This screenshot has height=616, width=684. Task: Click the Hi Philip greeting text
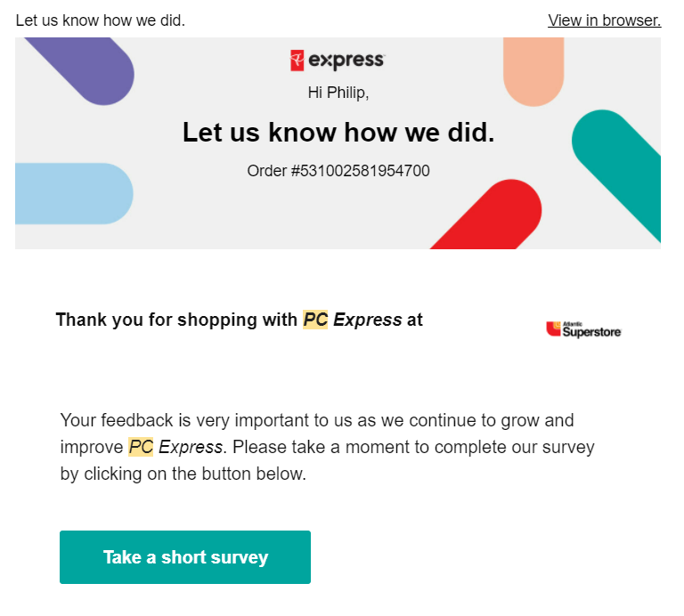point(338,93)
